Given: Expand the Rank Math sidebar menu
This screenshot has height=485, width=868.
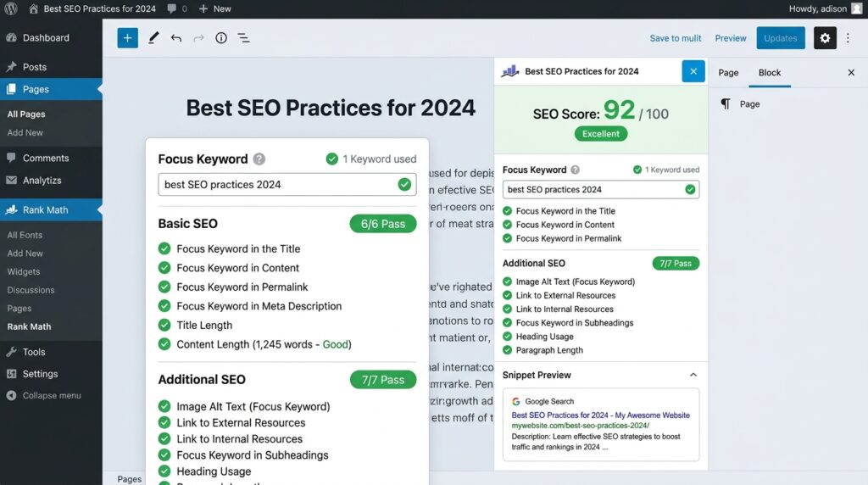Looking at the screenshot, I should (45, 209).
